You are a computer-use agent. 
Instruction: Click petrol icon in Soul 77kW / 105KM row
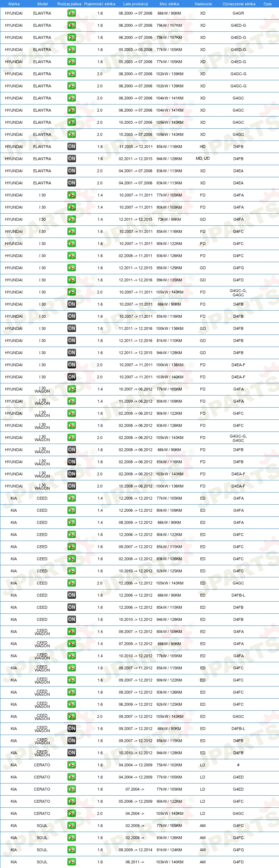71,826
